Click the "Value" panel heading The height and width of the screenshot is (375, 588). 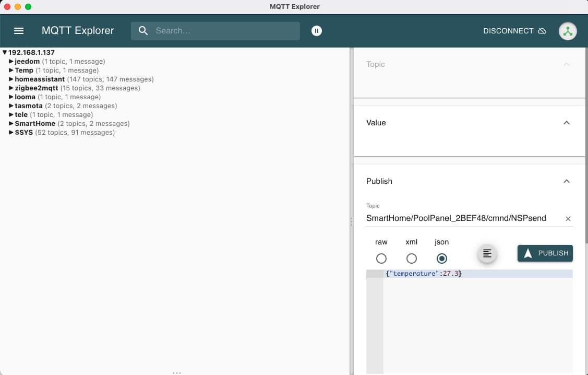click(376, 123)
